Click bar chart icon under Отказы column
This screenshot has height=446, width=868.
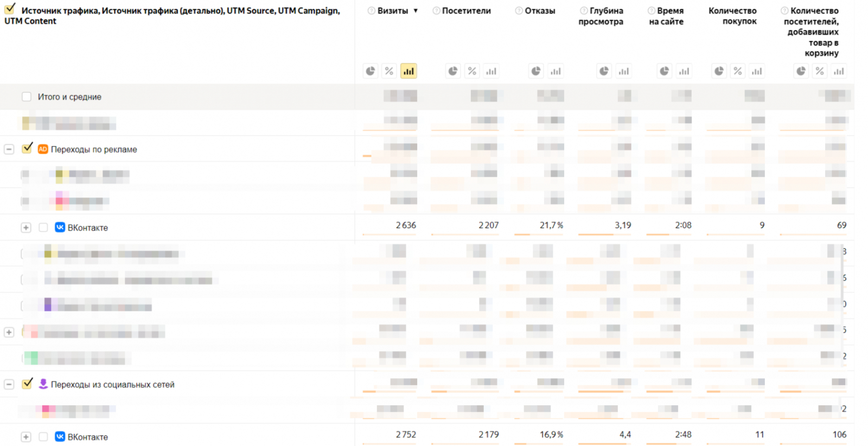tap(556, 71)
